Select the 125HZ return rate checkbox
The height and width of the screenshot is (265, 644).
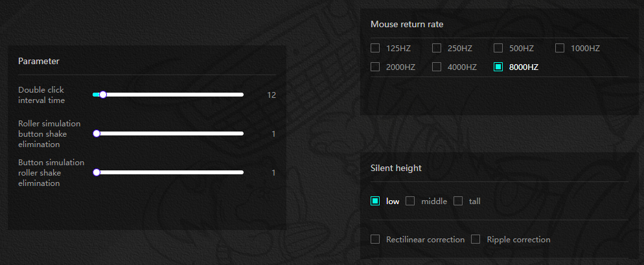[375, 48]
